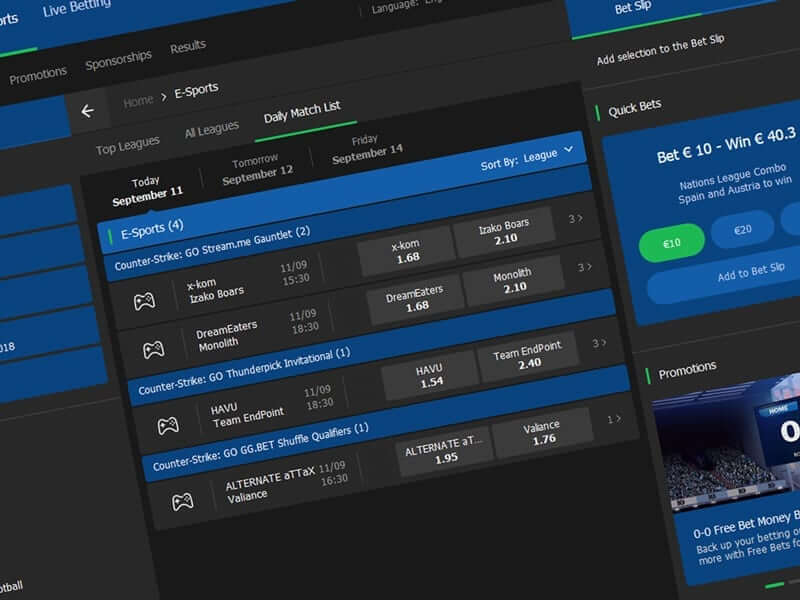Bet on DreamEaters at odds 1.68
Image resolution: width=800 pixels, height=600 pixels.
[x=416, y=299]
